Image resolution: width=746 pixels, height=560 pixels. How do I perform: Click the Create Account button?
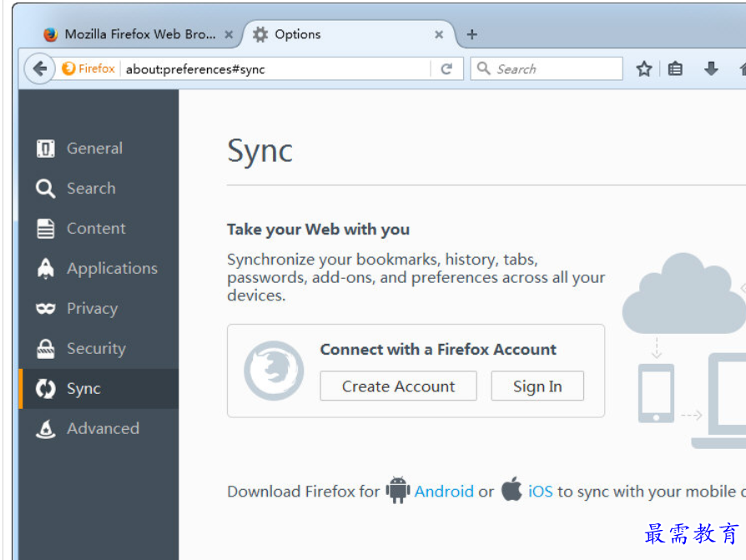click(398, 386)
